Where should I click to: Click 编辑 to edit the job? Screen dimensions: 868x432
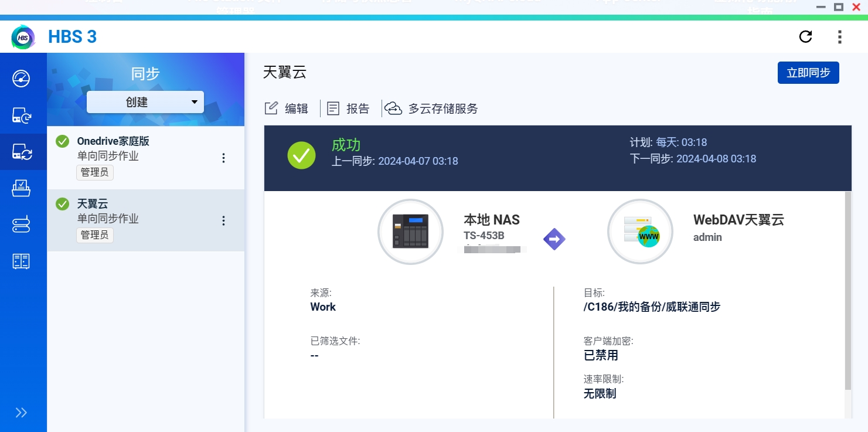[287, 108]
